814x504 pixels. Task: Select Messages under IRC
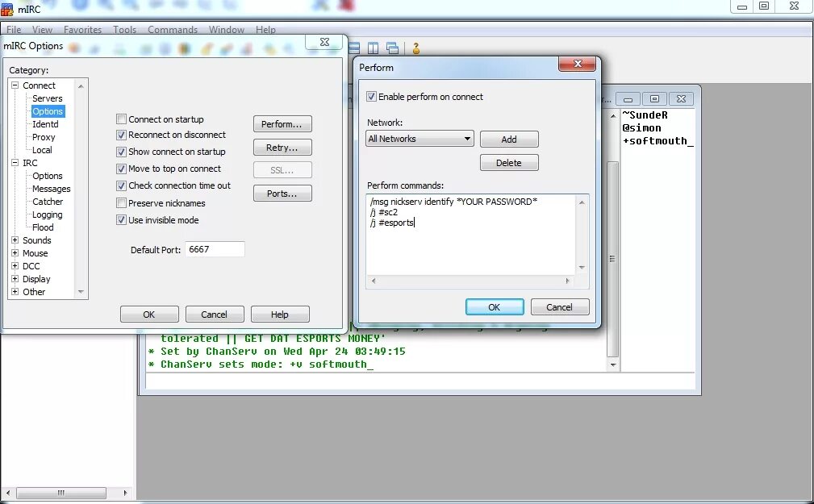(52, 189)
